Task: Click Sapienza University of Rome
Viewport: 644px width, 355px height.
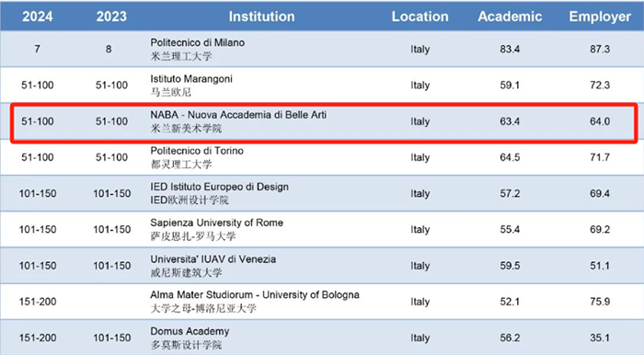Action: 216,223
